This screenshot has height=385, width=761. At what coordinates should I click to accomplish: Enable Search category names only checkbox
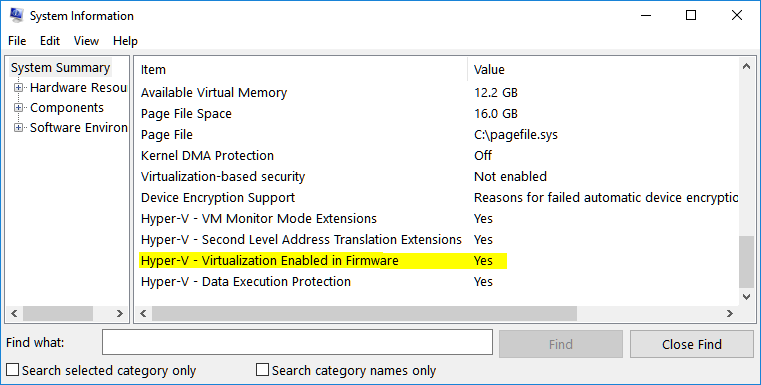(262, 370)
